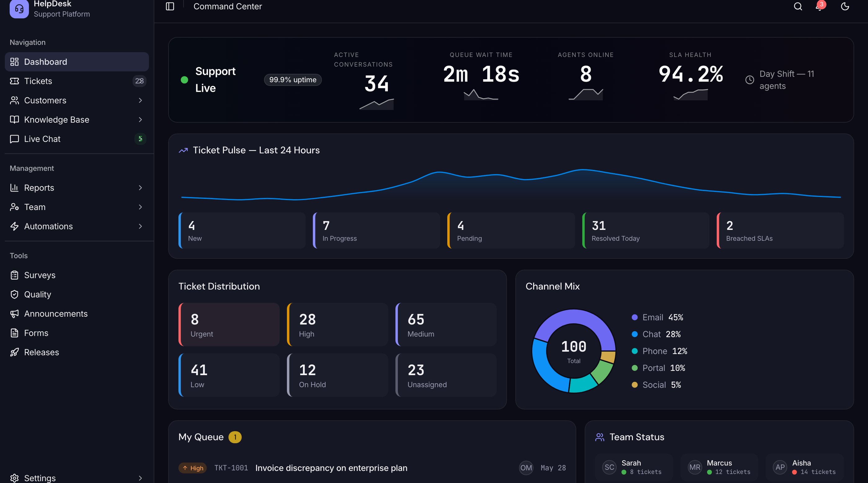Open Announcements under Tools

pyautogui.click(x=77, y=314)
